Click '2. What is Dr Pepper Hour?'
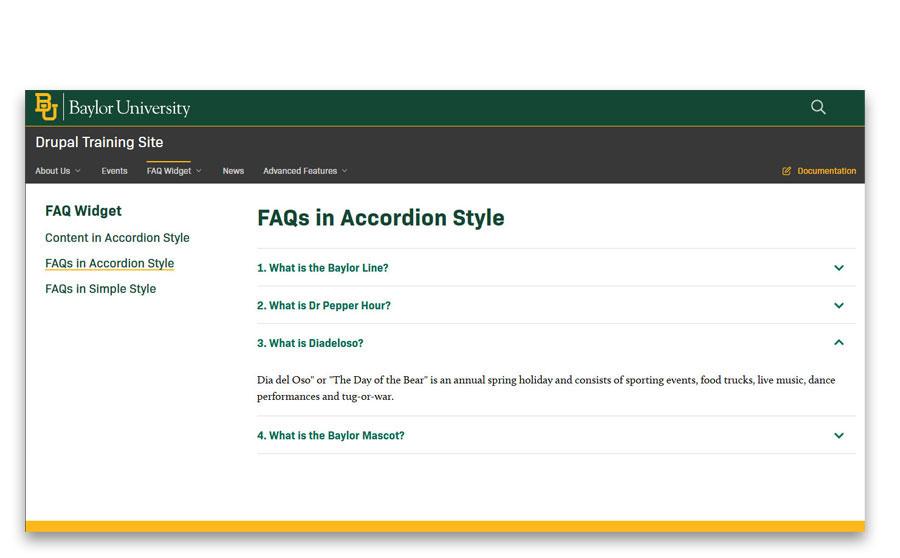The height and width of the screenshot is (558, 900). (x=324, y=305)
